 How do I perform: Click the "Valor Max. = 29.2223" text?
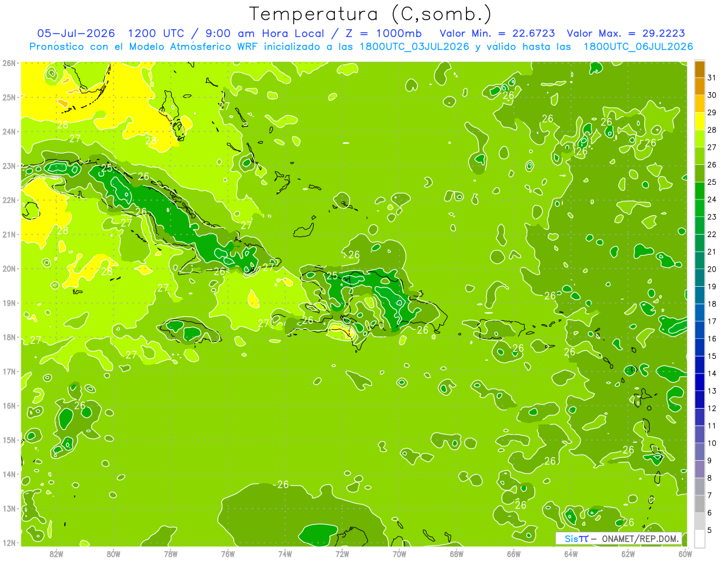[x=625, y=33]
